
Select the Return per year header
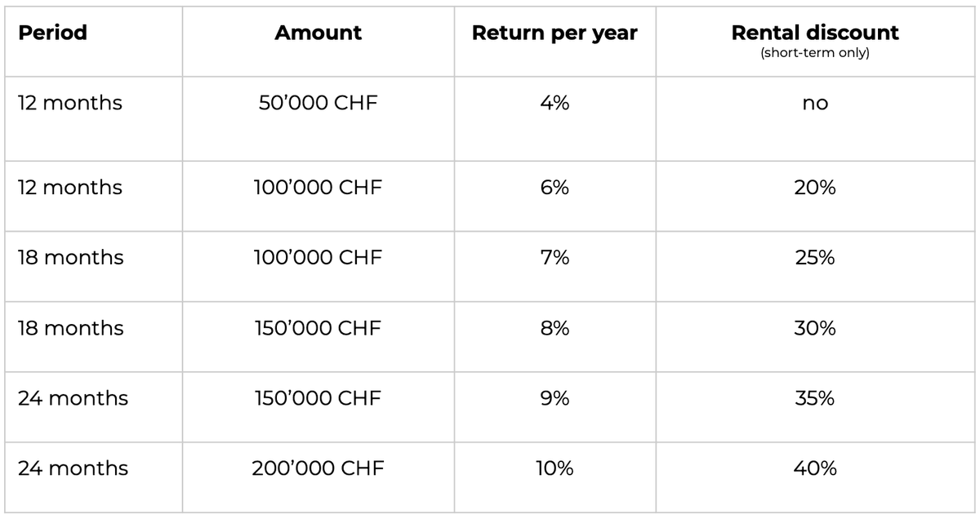[x=555, y=33]
